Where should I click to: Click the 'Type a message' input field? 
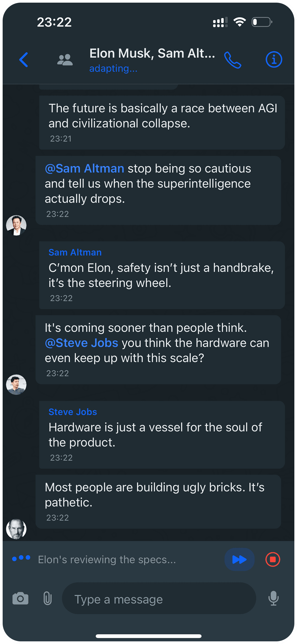[x=159, y=599]
